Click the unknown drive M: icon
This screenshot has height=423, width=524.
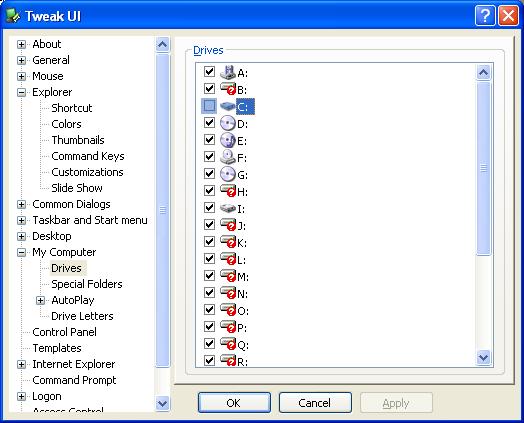[228, 276]
